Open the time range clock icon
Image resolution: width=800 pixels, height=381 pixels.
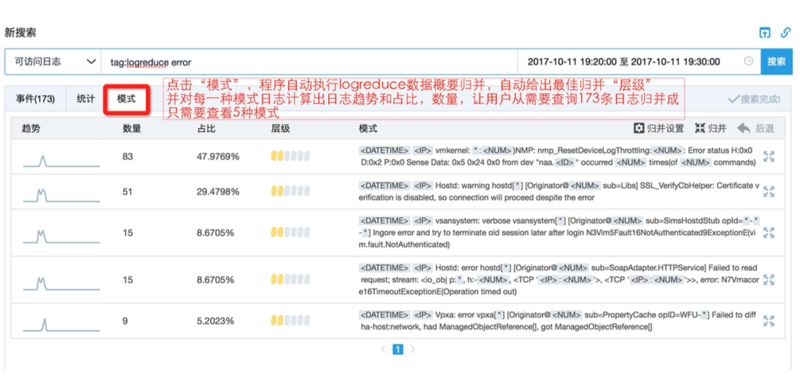pyautogui.click(x=748, y=61)
